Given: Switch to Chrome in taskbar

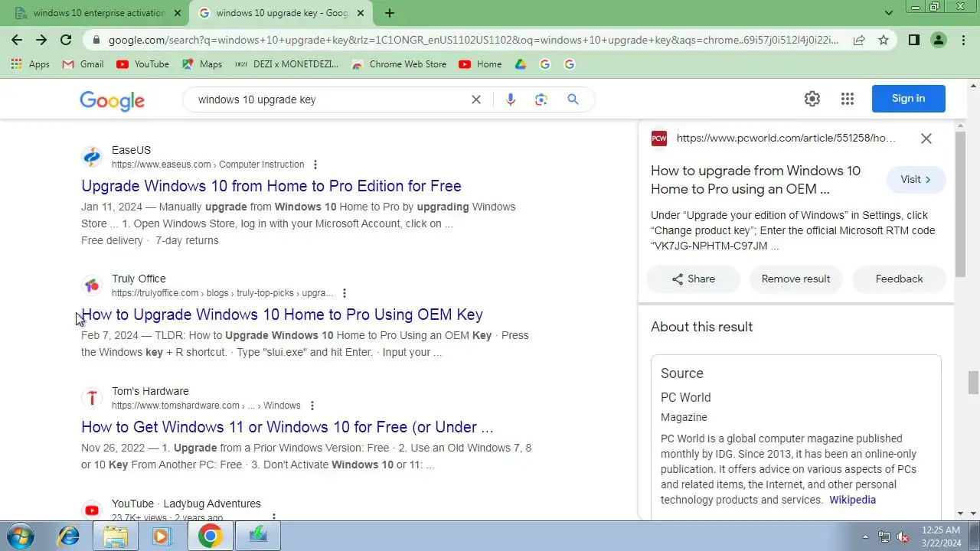Looking at the screenshot, I should [210, 536].
